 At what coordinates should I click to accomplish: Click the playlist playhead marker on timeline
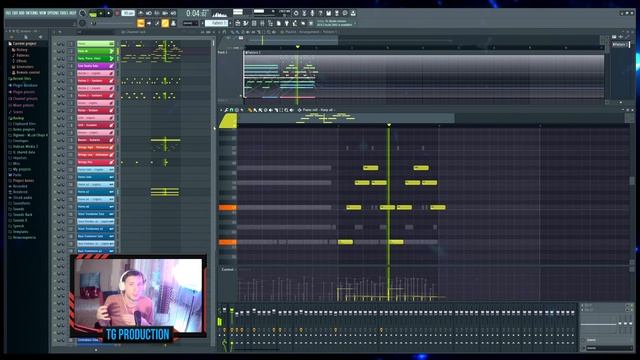(298, 47)
